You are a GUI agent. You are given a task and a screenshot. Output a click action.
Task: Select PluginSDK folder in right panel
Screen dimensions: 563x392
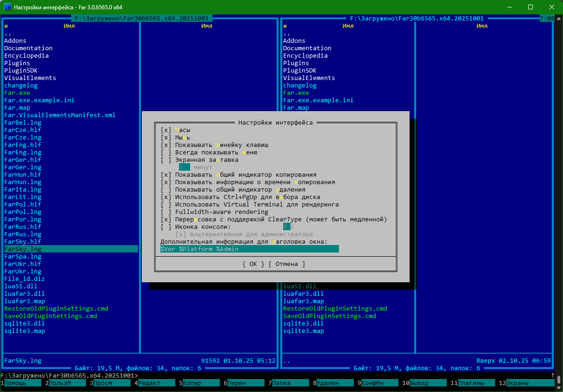(x=300, y=71)
